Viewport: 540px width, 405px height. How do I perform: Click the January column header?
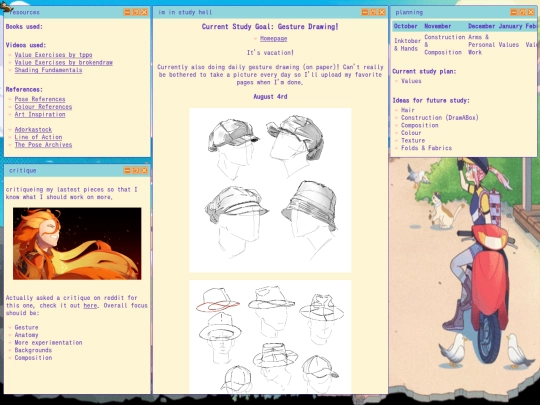click(x=510, y=26)
